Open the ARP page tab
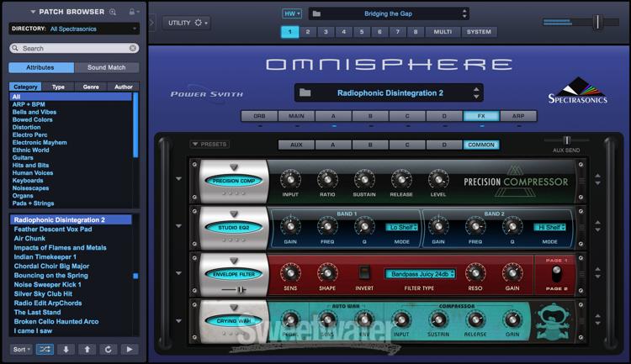The width and height of the screenshot is (631, 364). [518, 116]
